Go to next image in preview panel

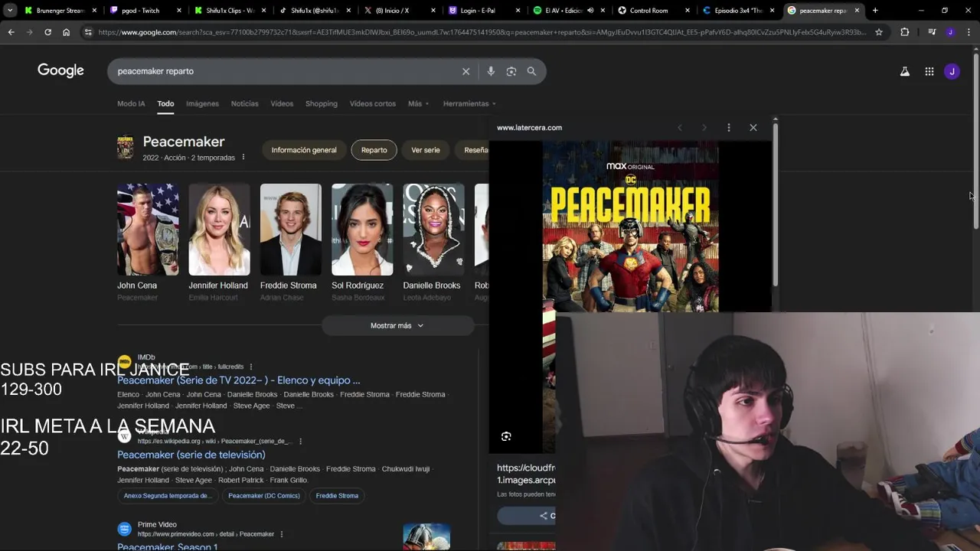pos(704,128)
